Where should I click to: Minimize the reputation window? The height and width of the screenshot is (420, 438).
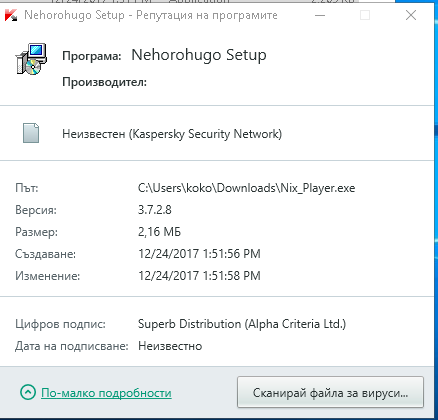[x=320, y=15]
